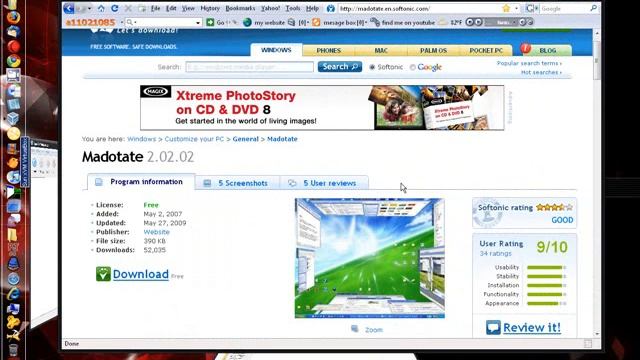Launch Internet Explorer from the dock
The height and width of the screenshot is (360, 640).
point(13,293)
